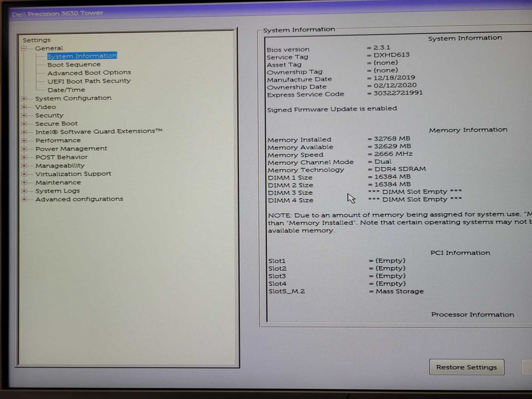Screen dimensions: 532x399
Task: Expand the Power Management node
Action: [x=24, y=149]
